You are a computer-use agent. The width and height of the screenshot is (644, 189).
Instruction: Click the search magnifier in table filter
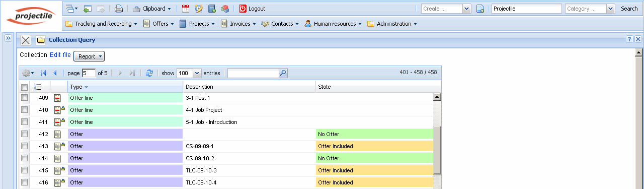[283, 73]
